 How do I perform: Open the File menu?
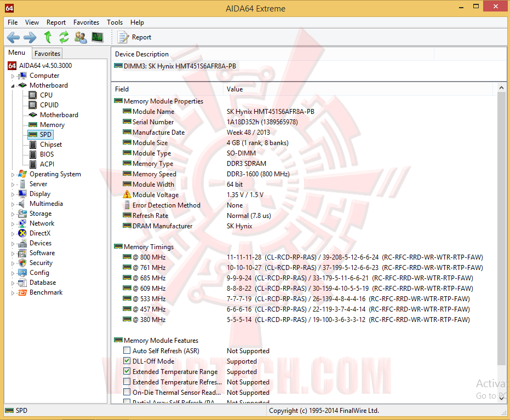click(x=13, y=22)
